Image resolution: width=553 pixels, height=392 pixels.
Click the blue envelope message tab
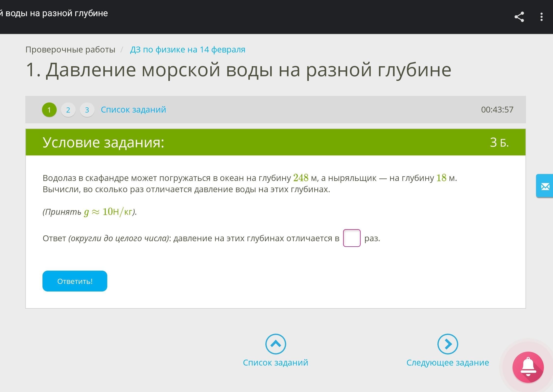tap(545, 187)
